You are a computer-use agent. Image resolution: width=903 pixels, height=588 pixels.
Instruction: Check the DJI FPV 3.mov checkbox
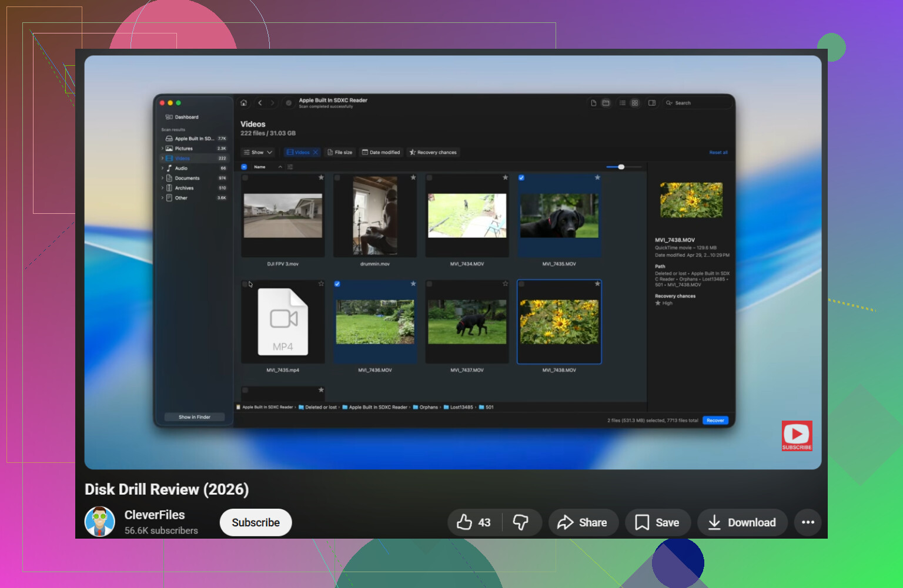click(245, 177)
